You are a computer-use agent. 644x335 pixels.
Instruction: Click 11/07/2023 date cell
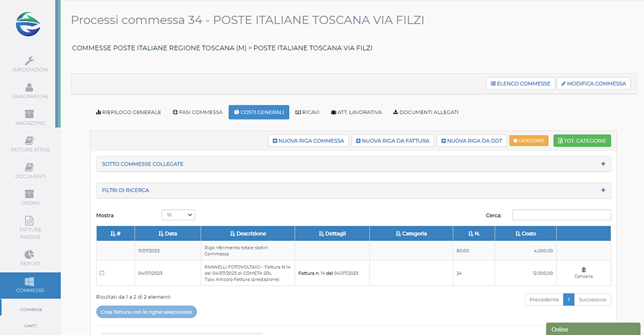coord(149,251)
